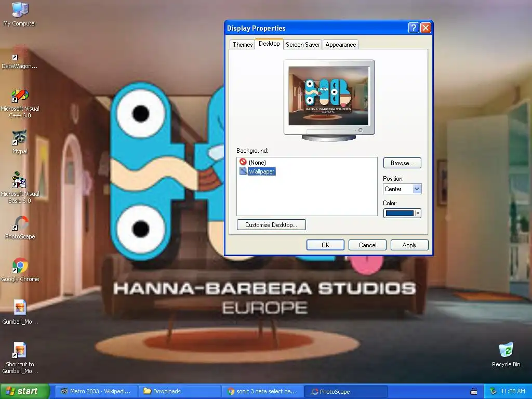Open the desktop Color picker dropdown
This screenshot has height=399, width=532.
click(402, 213)
